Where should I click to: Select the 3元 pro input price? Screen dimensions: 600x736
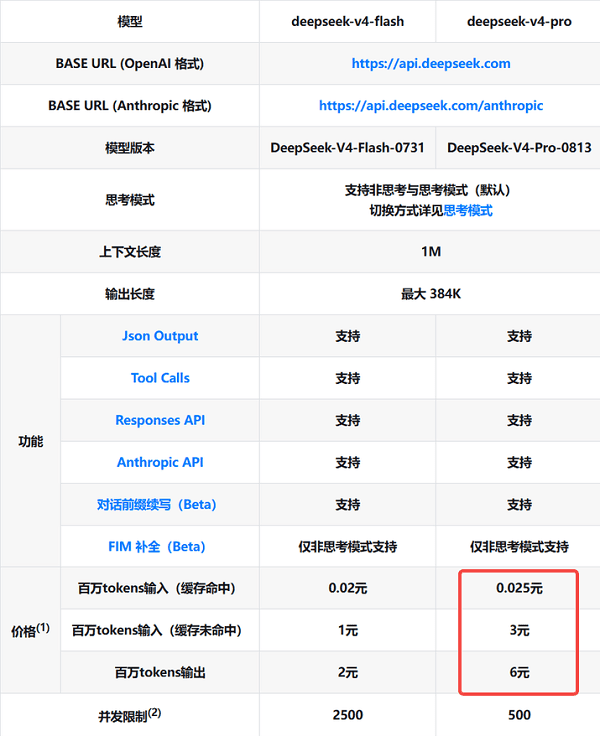tap(519, 630)
